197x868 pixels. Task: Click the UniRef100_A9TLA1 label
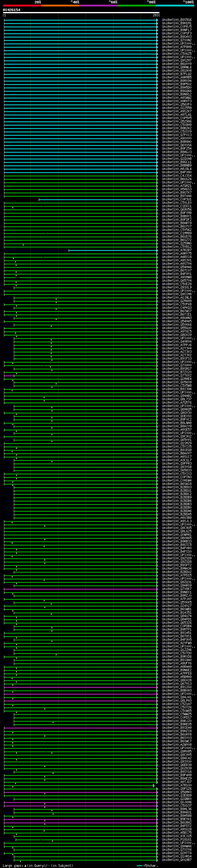point(177,115)
